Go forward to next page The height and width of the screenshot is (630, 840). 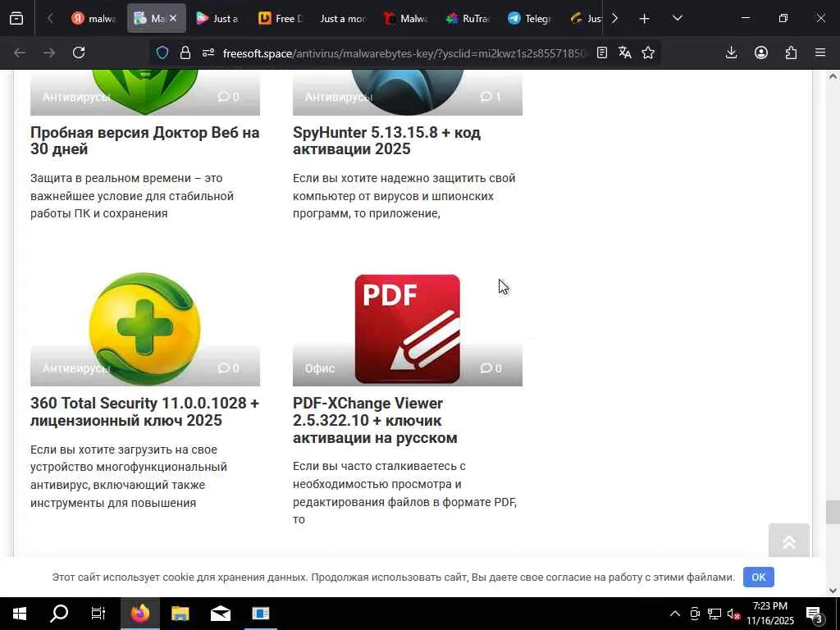[x=49, y=52]
